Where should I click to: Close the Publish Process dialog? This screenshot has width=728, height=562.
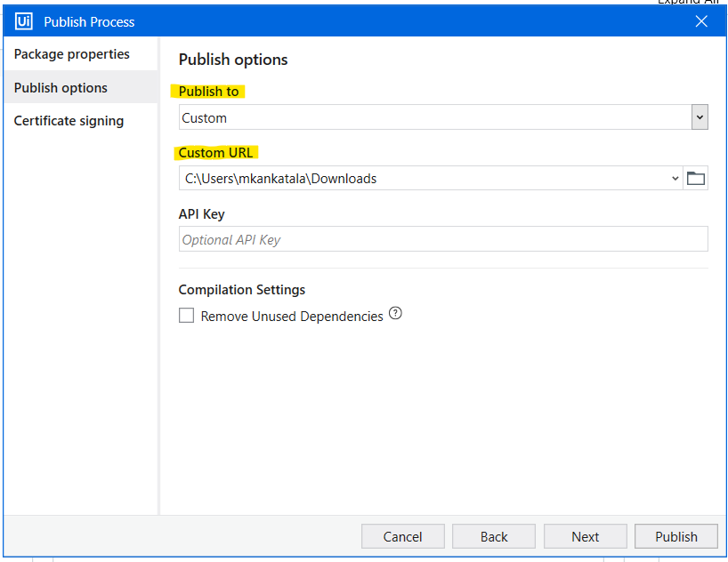701,21
